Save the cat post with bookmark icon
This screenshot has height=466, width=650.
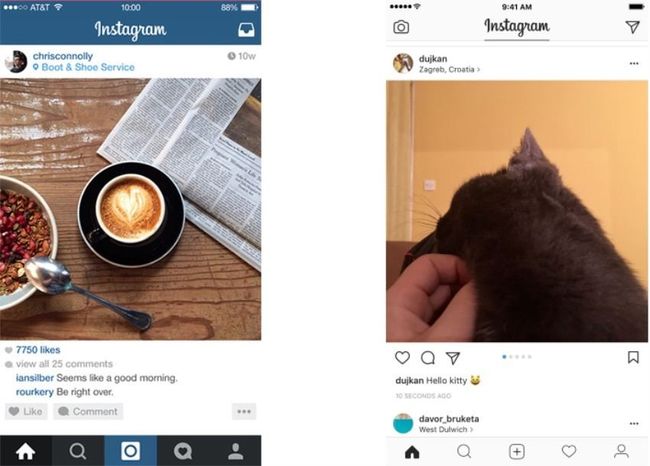tap(633, 357)
